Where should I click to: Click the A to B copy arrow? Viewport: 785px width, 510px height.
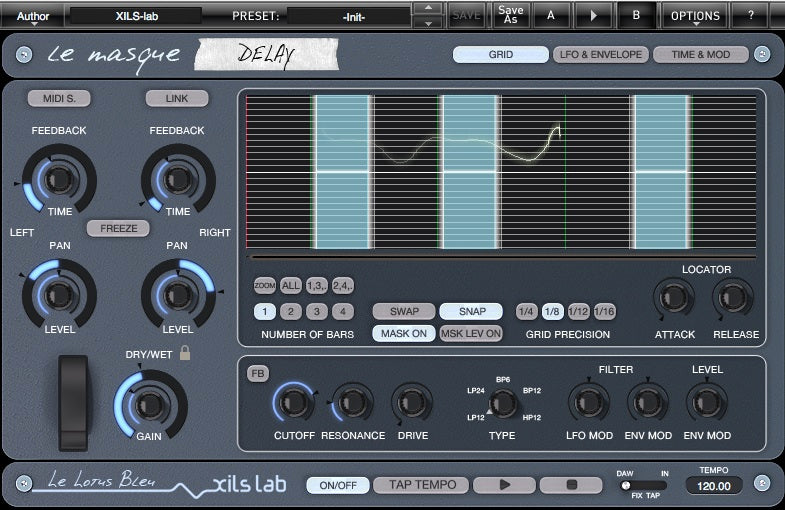click(x=592, y=15)
